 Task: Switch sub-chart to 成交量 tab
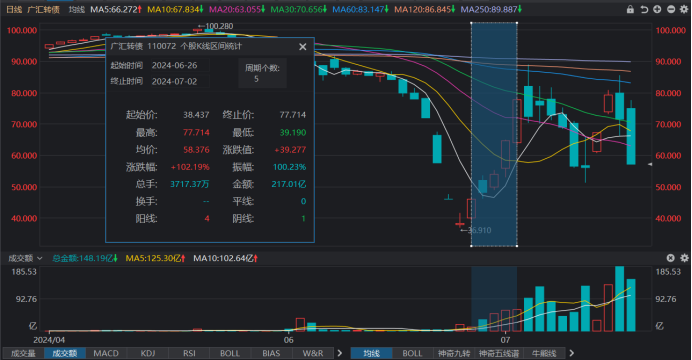[23, 353]
